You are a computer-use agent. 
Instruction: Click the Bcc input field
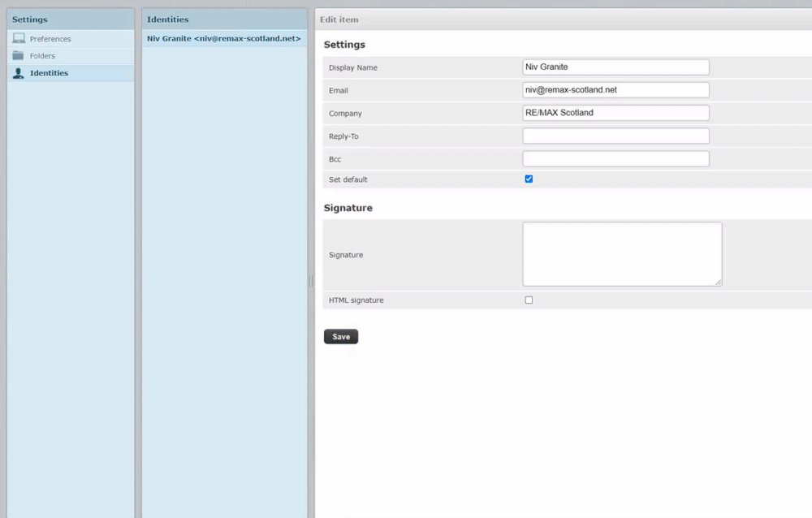point(615,158)
